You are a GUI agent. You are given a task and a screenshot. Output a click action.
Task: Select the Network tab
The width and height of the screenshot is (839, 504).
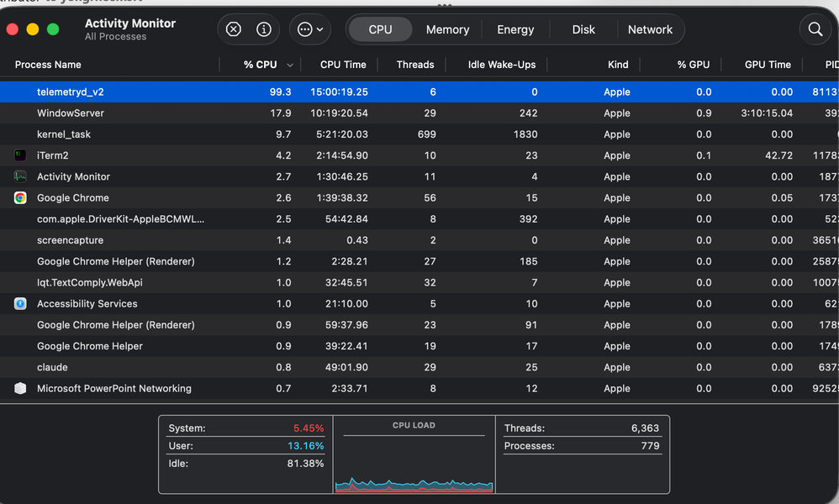point(650,29)
